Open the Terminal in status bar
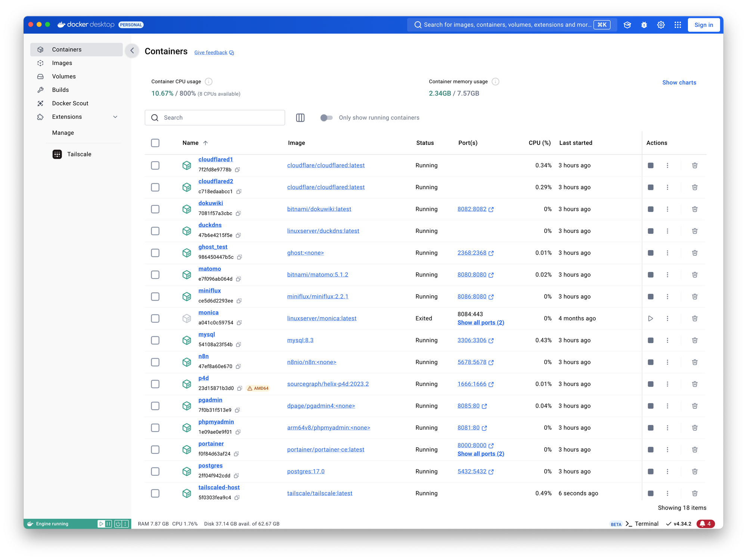This screenshot has width=747, height=560. tap(642, 524)
